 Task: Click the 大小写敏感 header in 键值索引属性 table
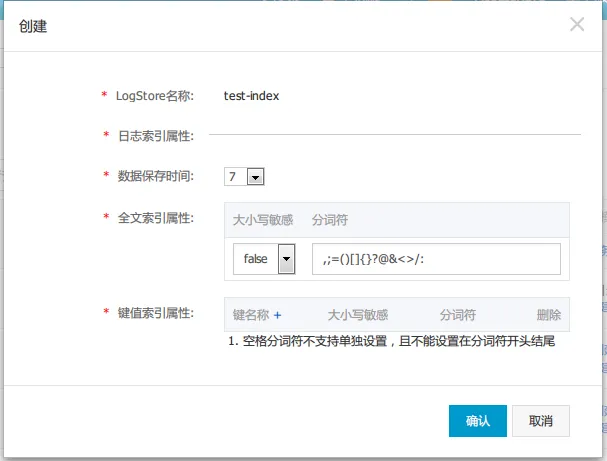(358, 315)
